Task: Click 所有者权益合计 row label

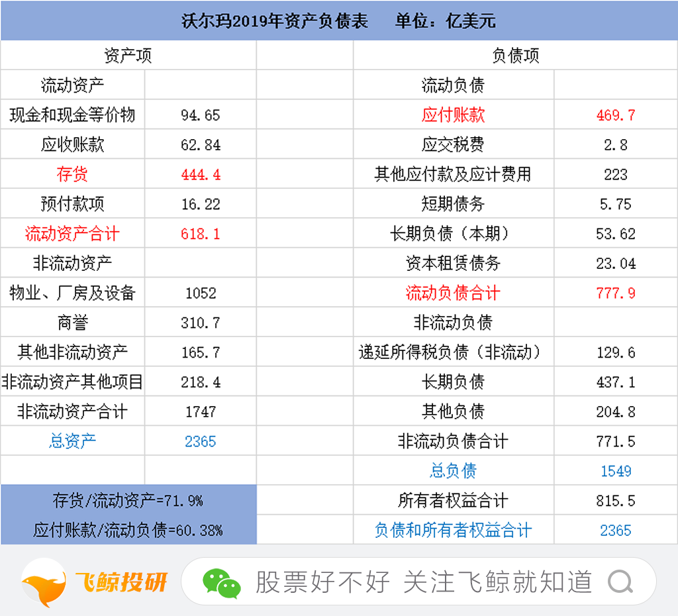Action: [x=453, y=501]
